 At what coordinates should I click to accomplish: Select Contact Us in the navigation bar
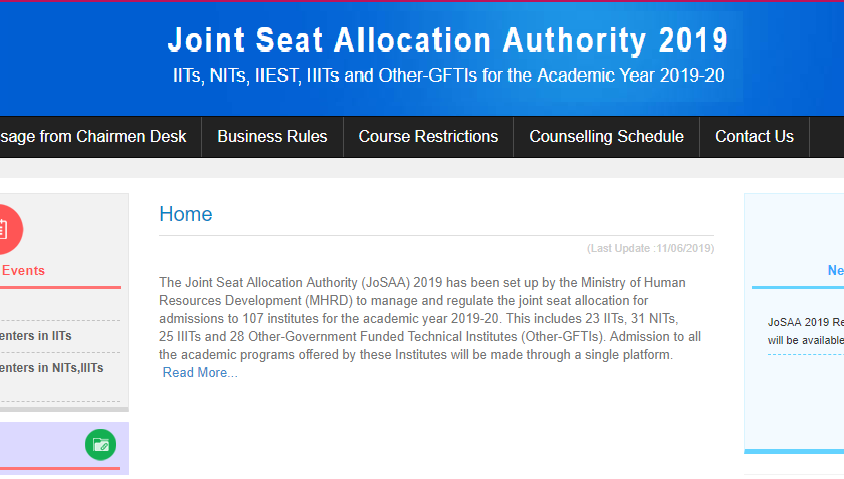pos(754,137)
